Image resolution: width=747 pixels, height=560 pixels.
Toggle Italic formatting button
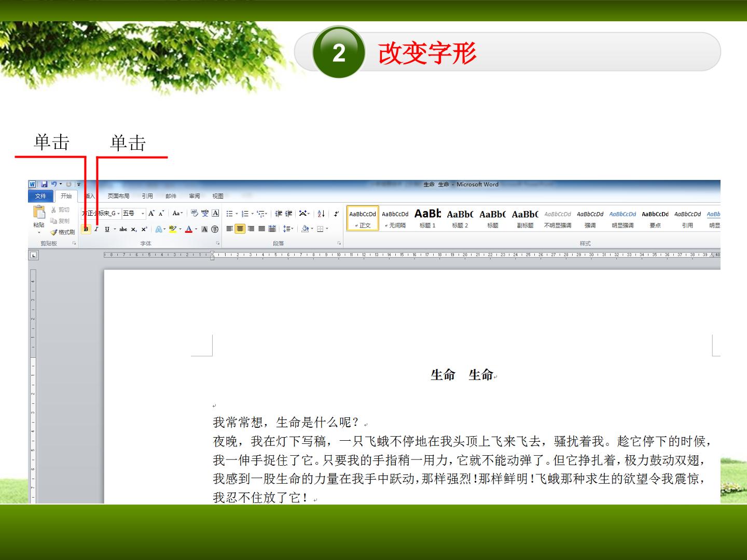click(x=96, y=229)
